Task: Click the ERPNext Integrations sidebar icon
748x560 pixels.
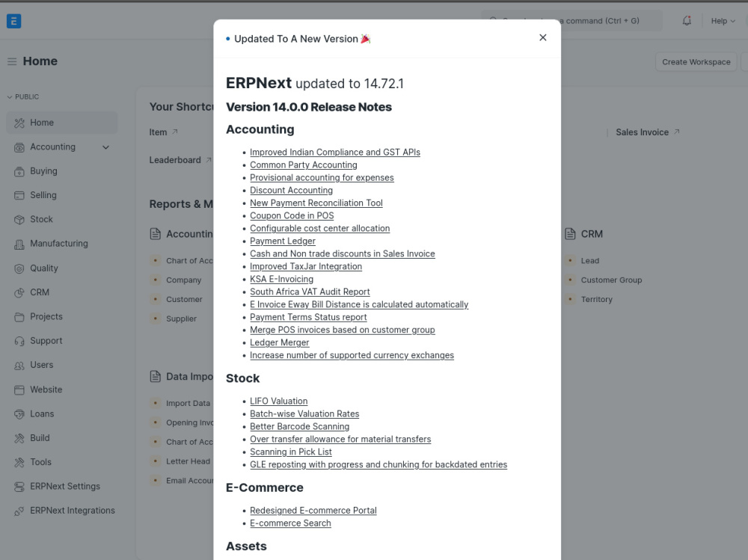Action: pos(19,511)
